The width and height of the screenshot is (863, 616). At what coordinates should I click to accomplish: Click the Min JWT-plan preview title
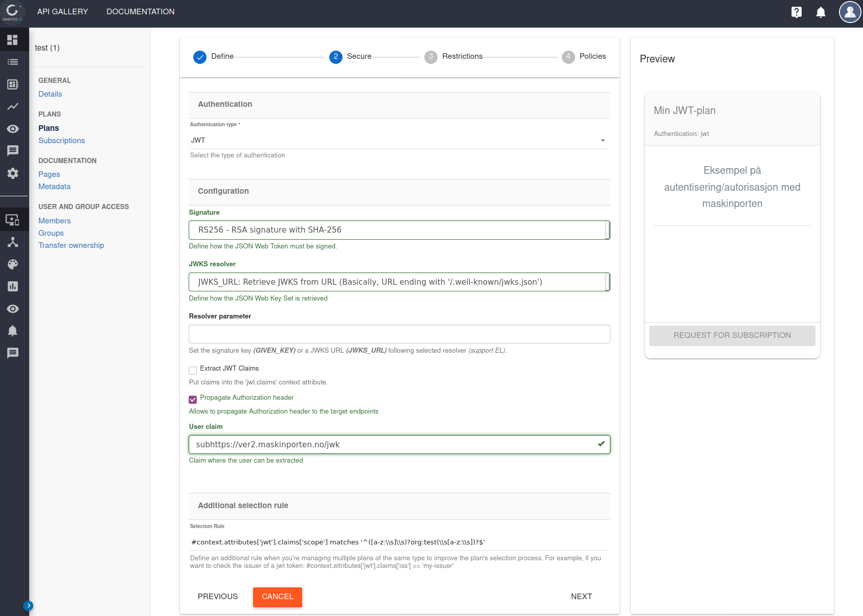pos(685,110)
